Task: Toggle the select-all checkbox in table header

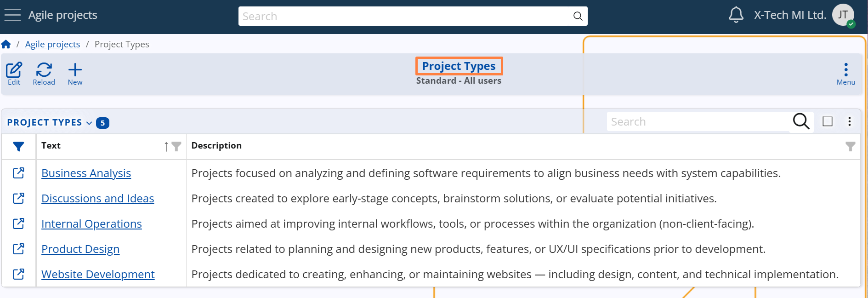Action: pos(827,121)
